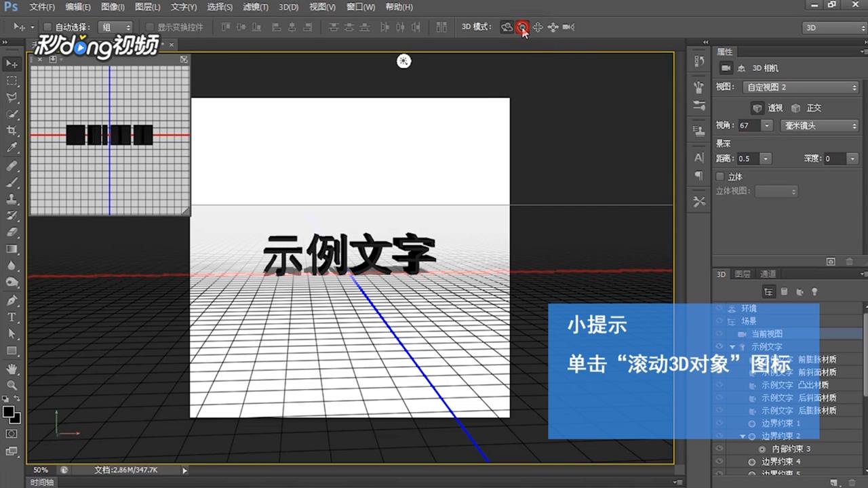This screenshot has width=868, height=488.
Task: Open the 深度 value dropdown arrow
Action: (853, 158)
